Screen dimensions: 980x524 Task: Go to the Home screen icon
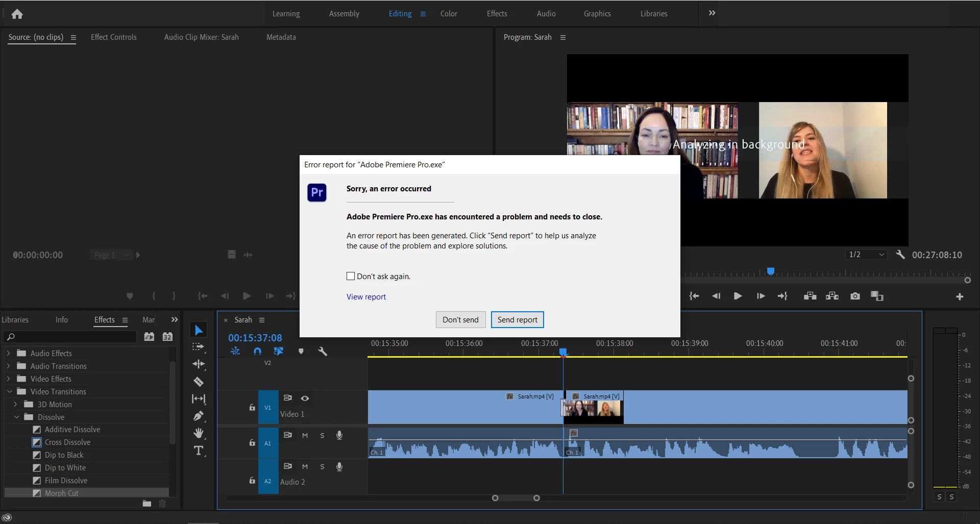tap(17, 14)
